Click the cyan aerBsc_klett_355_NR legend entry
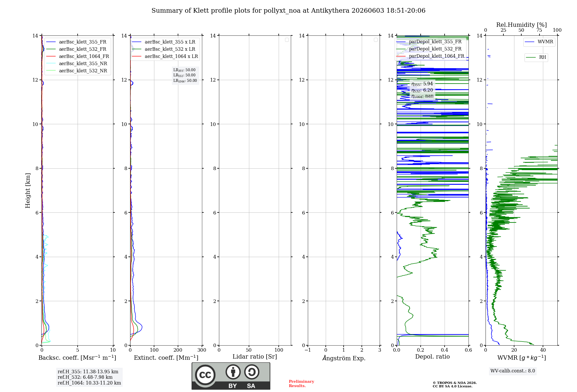 click(77, 64)
